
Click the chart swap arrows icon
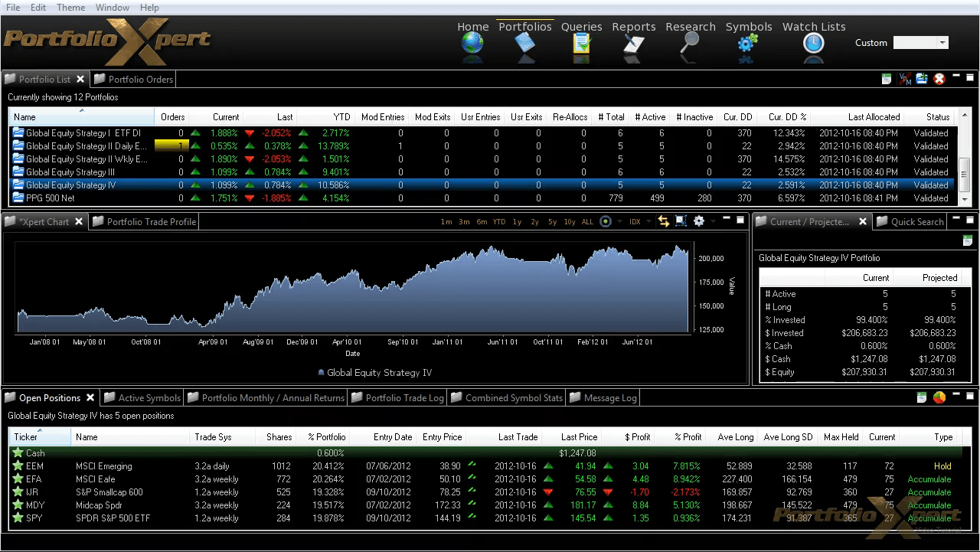pos(663,221)
